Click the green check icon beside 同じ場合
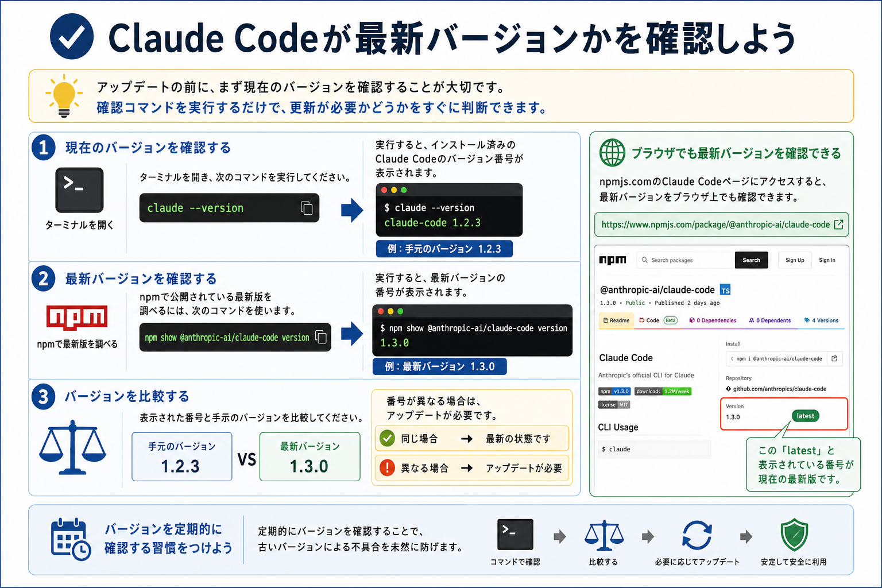This screenshot has width=882, height=588. (x=388, y=438)
